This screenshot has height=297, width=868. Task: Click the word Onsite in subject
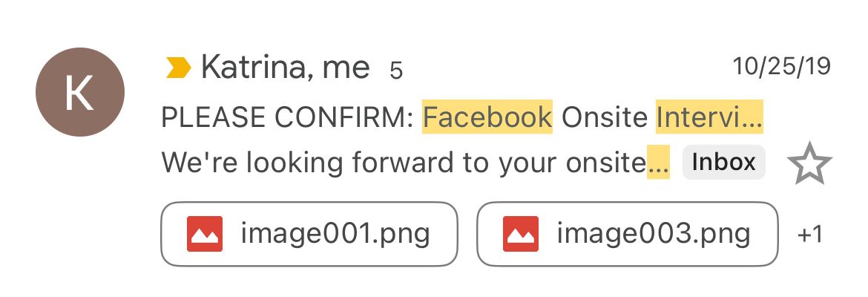click(x=604, y=117)
